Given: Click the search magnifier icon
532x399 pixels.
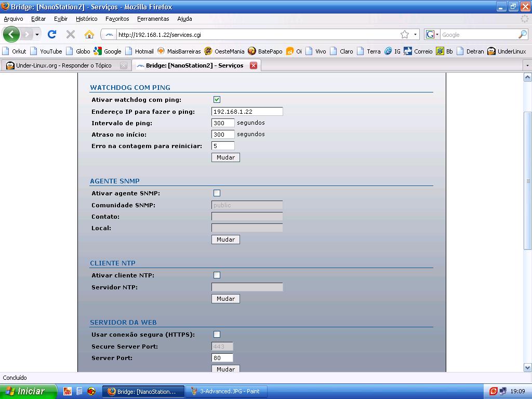Looking at the screenshot, I should tap(523, 35).
